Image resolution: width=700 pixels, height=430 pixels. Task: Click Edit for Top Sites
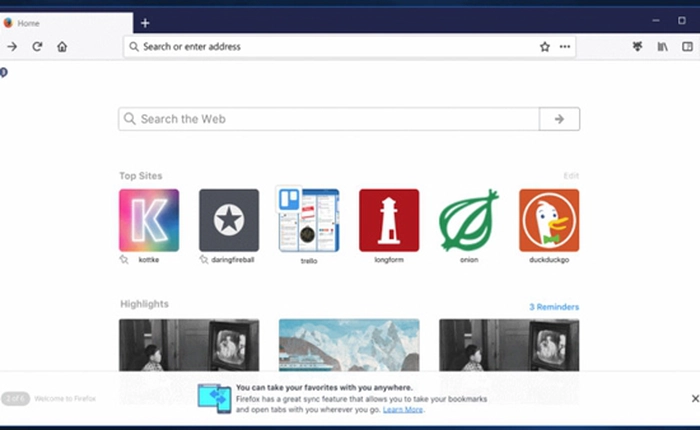click(x=571, y=175)
